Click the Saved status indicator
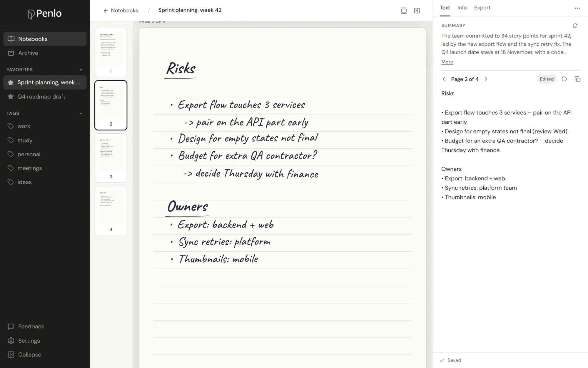The width and height of the screenshot is (588, 368). [451, 360]
